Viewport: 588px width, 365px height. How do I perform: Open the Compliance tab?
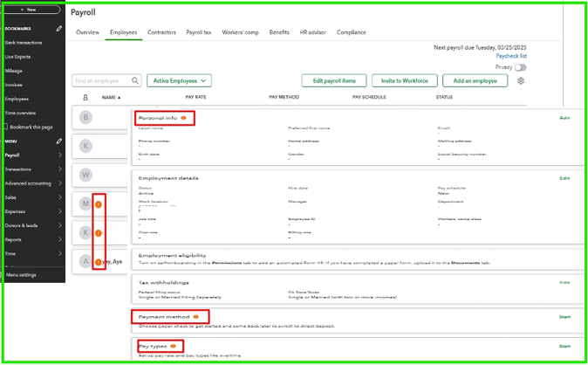(x=352, y=32)
